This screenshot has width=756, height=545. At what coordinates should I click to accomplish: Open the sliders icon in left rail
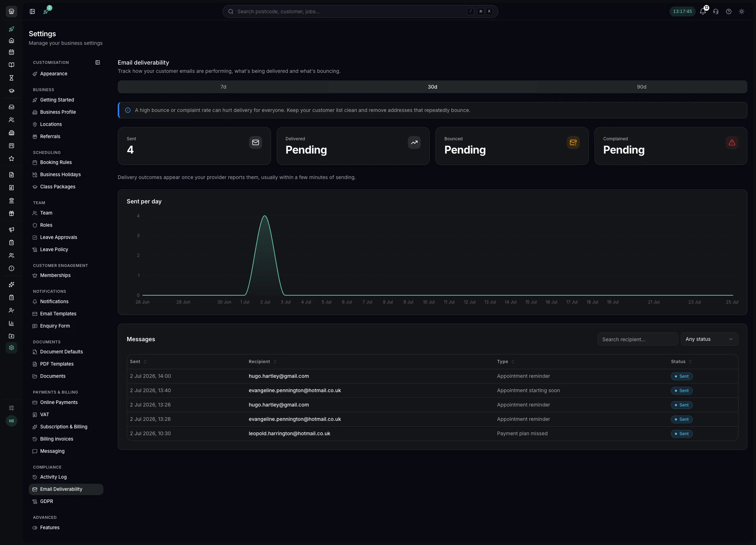point(11,408)
